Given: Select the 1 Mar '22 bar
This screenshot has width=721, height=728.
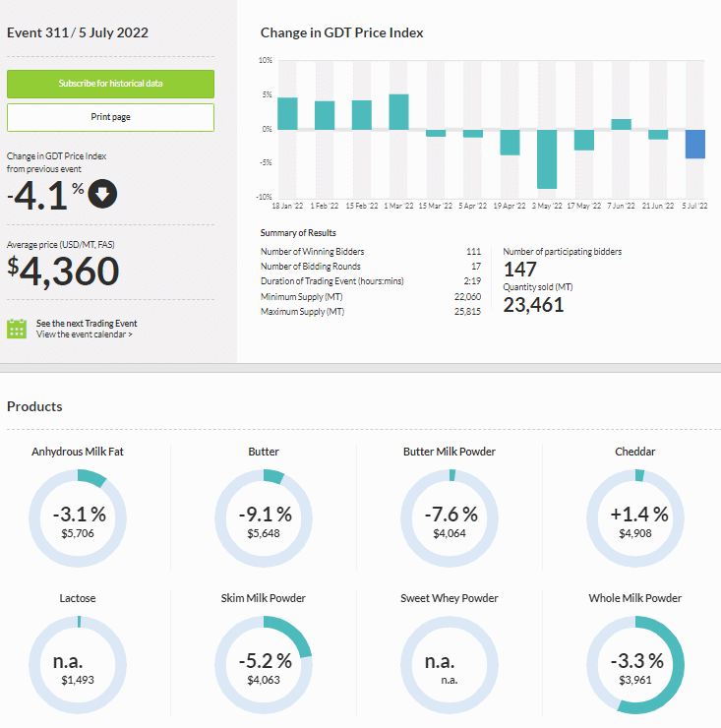Looking at the screenshot, I should point(398,112).
